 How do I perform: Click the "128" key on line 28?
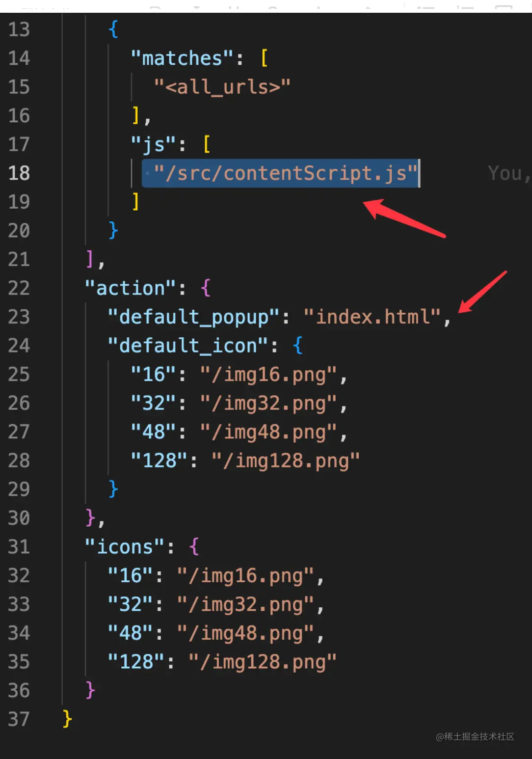[159, 461]
